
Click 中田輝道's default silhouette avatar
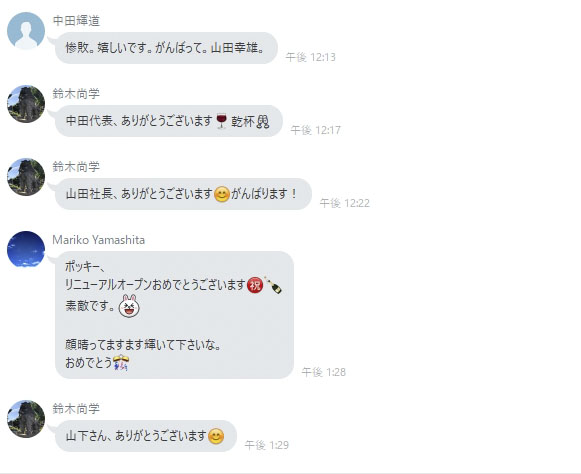point(26,30)
